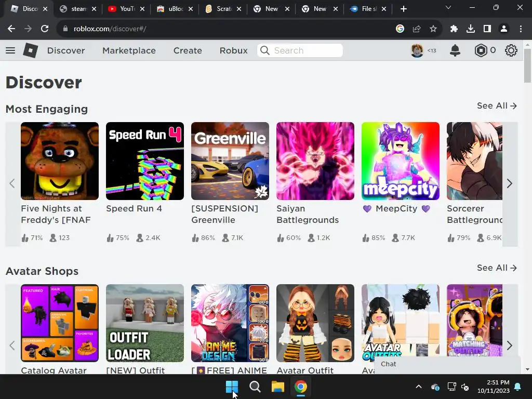Open the Roblox settings gear
Screen dimensions: 532x399
pos(511,50)
